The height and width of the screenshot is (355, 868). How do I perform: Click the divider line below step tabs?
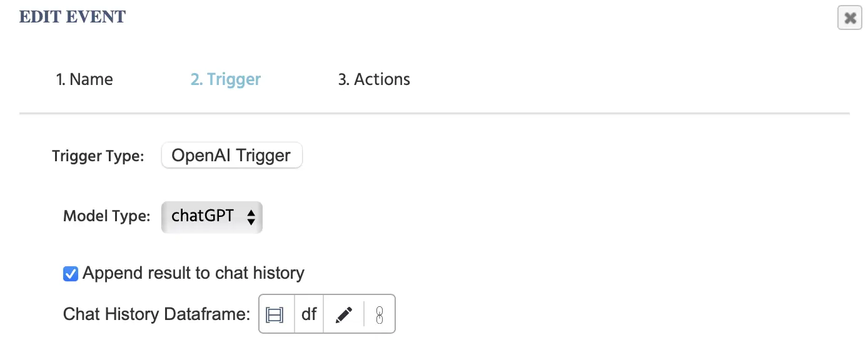[x=434, y=114]
